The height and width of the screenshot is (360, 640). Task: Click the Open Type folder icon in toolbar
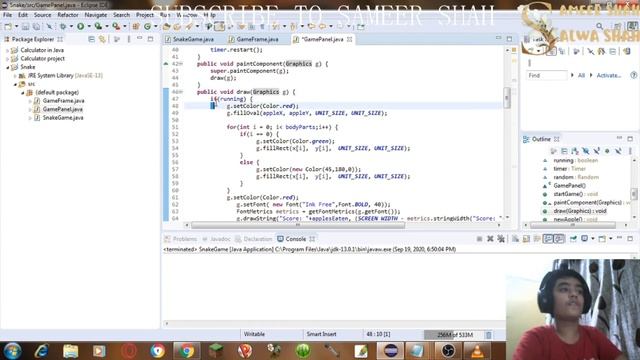166,27
